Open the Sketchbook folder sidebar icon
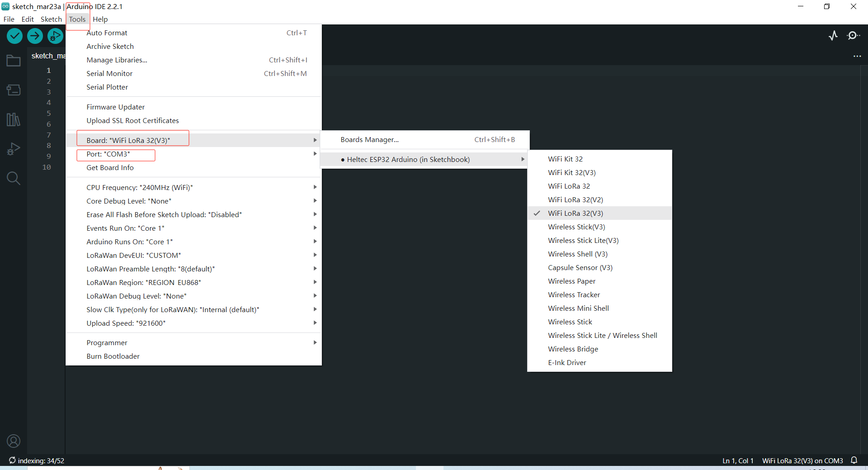Image resolution: width=868 pixels, height=470 pixels. 14,61
